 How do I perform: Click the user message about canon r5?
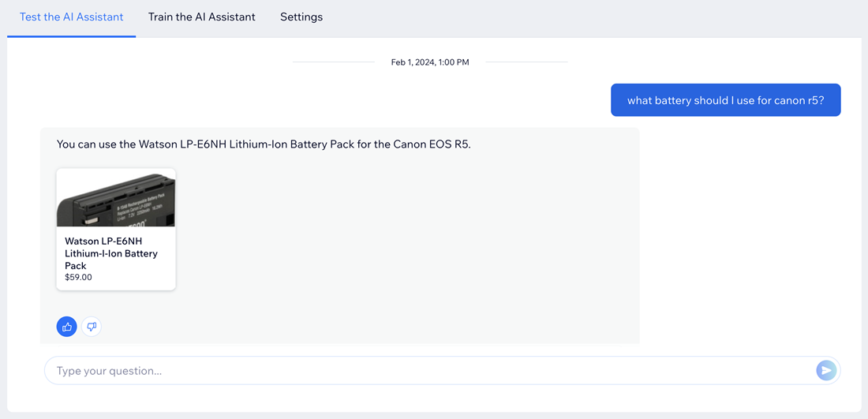[x=726, y=100]
